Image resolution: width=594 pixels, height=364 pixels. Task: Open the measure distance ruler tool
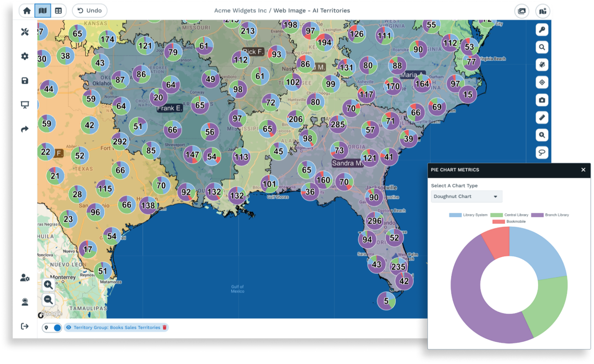click(x=542, y=117)
